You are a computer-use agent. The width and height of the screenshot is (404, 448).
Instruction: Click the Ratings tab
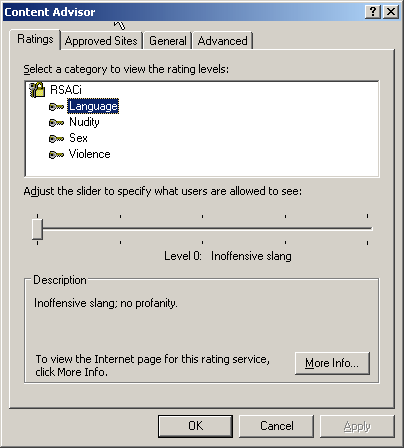35,39
